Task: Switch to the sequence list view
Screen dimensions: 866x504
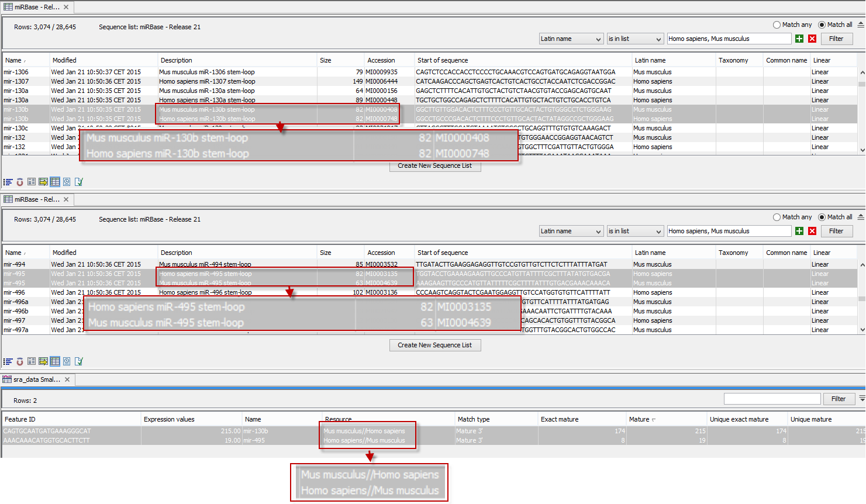Action: pyautogui.click(x=8, y=182)
